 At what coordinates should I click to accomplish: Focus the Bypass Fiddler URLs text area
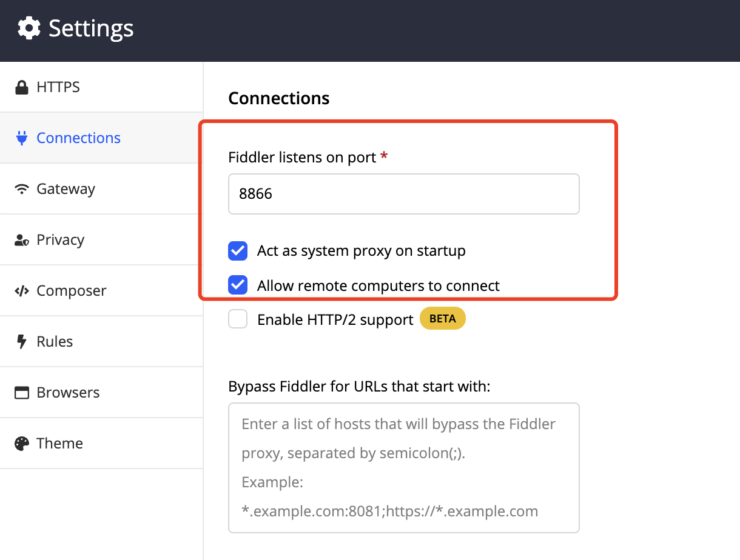[x=403, y=467]
